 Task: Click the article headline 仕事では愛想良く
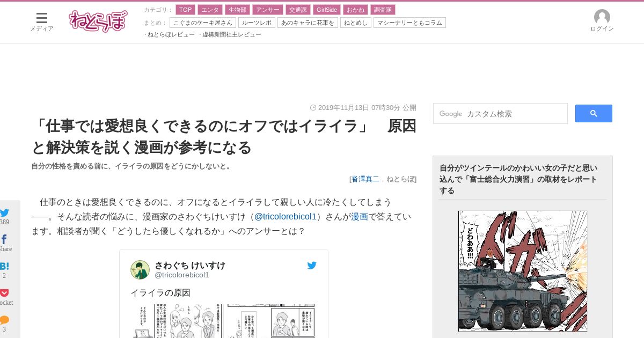click(x=224, y=136)
